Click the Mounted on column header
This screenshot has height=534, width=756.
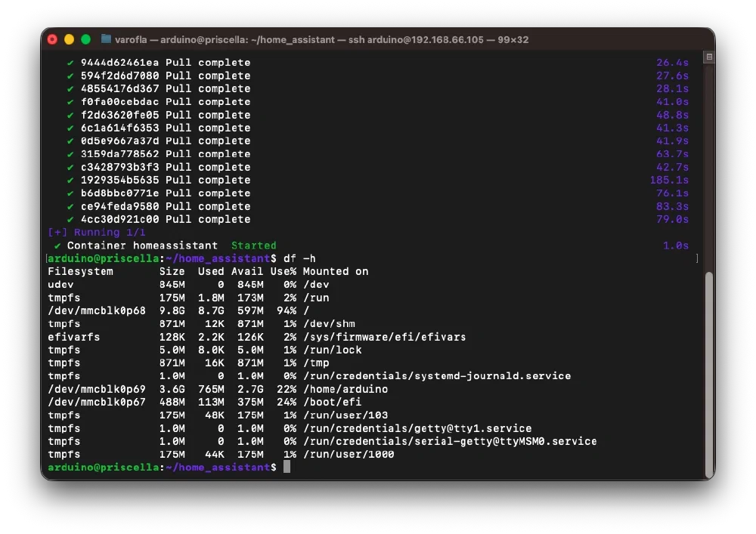point(336,272)
